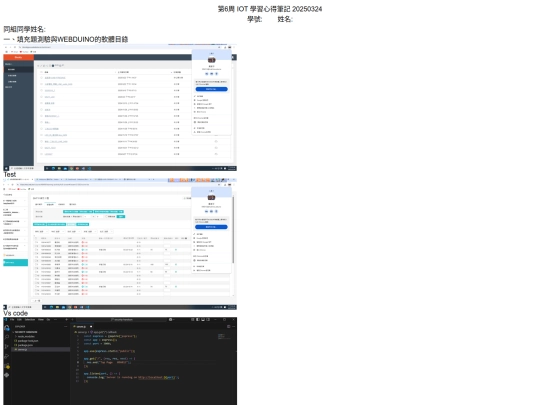Open the Selection menu in VS Code

point(30,320)
